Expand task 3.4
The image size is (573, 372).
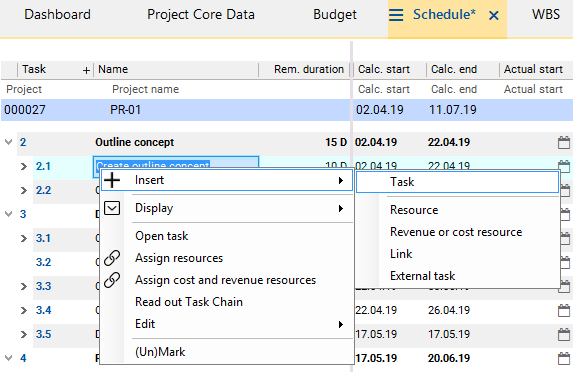24,310
